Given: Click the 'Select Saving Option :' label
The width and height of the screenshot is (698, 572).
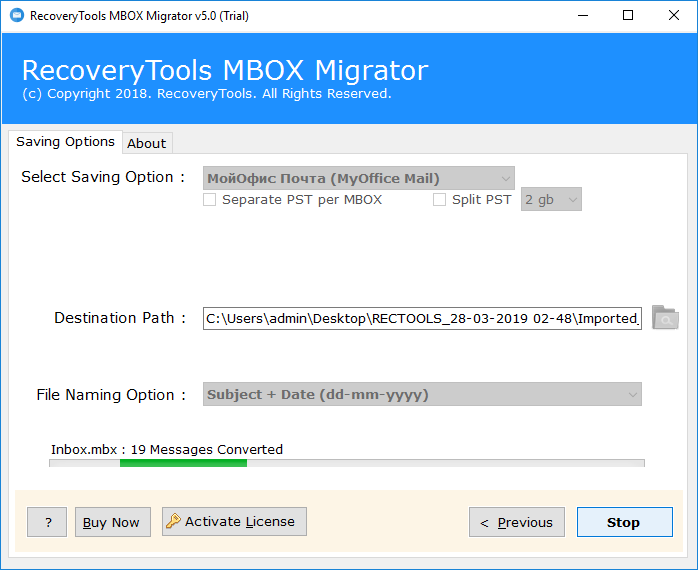Looking at the screenshot, I should click(103, 177).
